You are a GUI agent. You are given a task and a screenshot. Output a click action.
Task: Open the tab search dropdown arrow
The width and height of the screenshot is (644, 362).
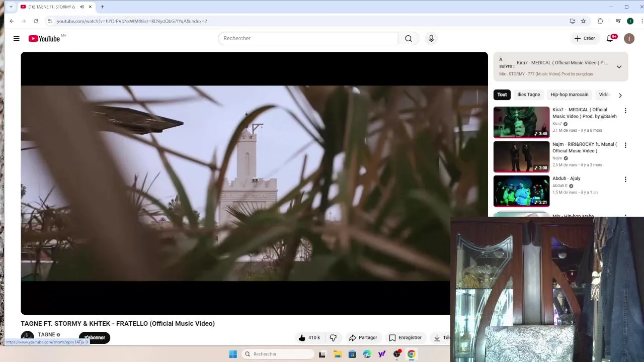[11, 7]
